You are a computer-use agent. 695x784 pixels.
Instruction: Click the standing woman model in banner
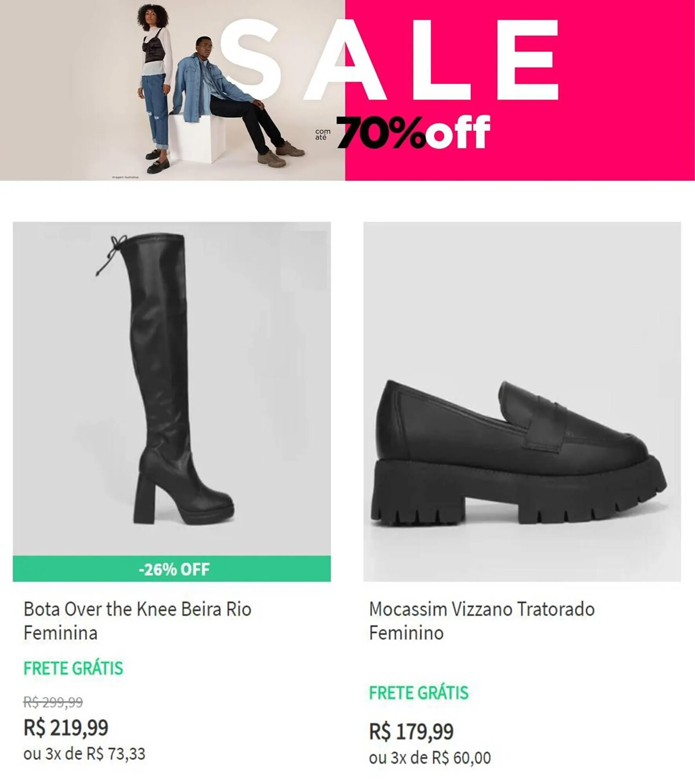pos(155,86)
